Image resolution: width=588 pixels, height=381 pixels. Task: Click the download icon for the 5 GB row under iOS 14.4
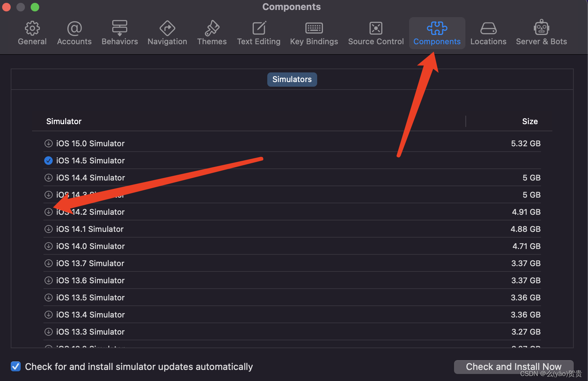pyautogui.click(x=48, y=195)
